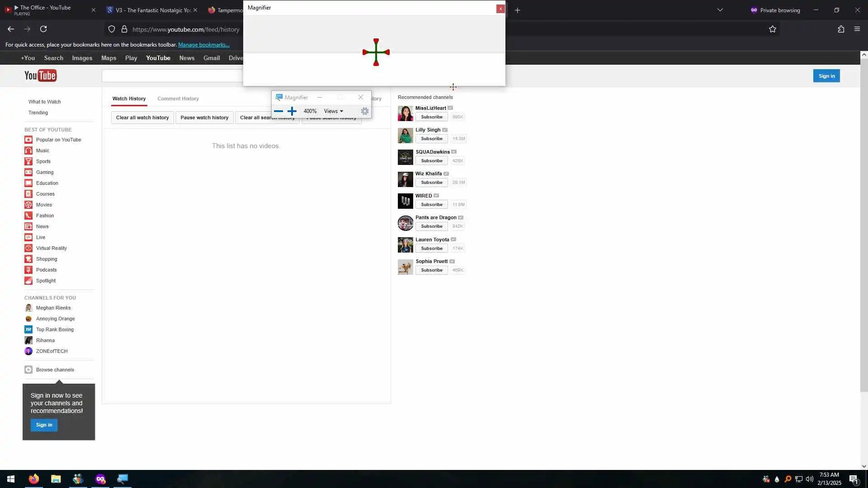Bookmark this page with star icon

click(772, 29)
